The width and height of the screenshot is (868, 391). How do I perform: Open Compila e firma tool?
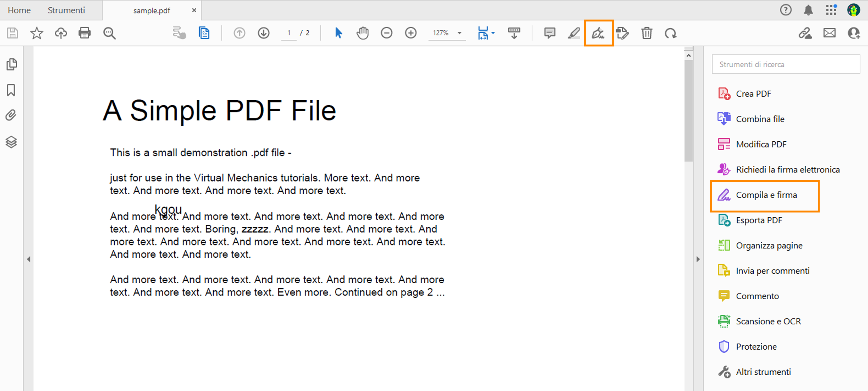(x=766, y=195)
